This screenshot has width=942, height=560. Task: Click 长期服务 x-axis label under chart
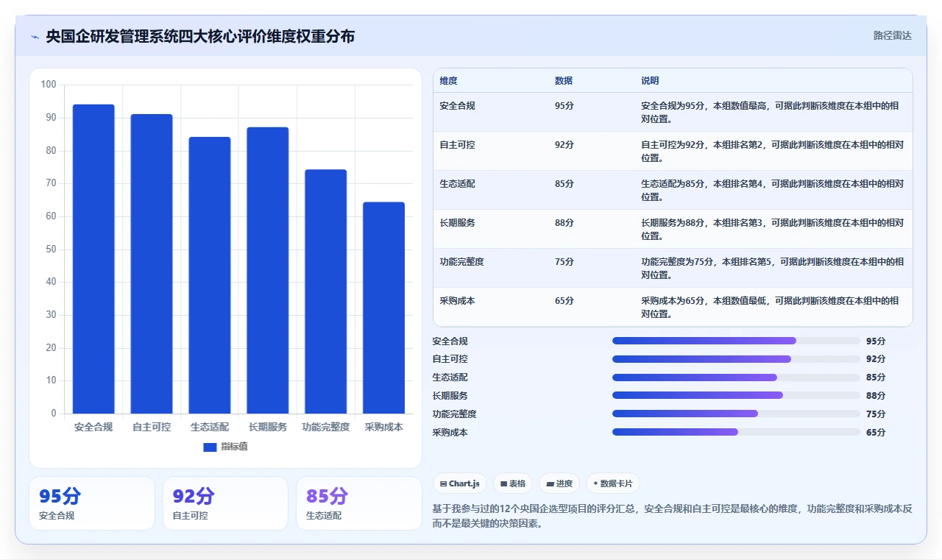268,427
